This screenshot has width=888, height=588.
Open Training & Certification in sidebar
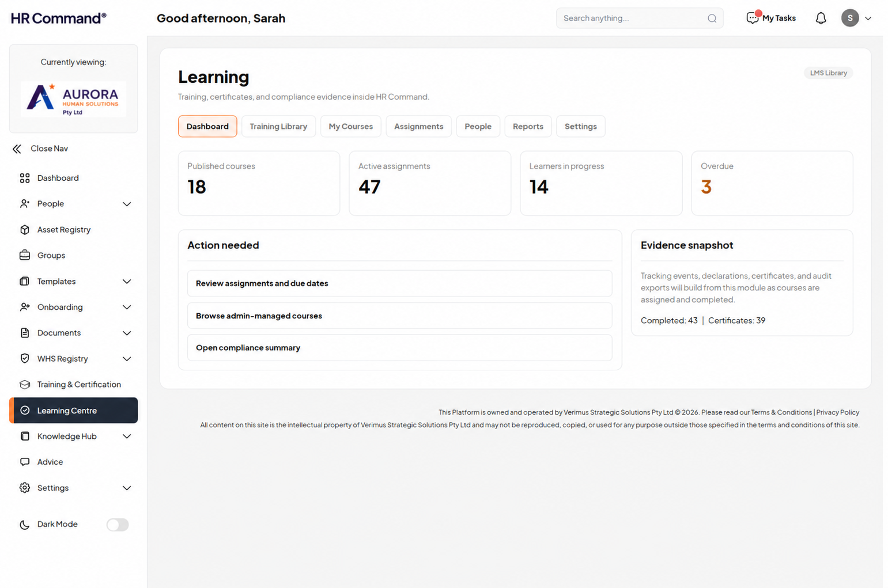(73, 384)
